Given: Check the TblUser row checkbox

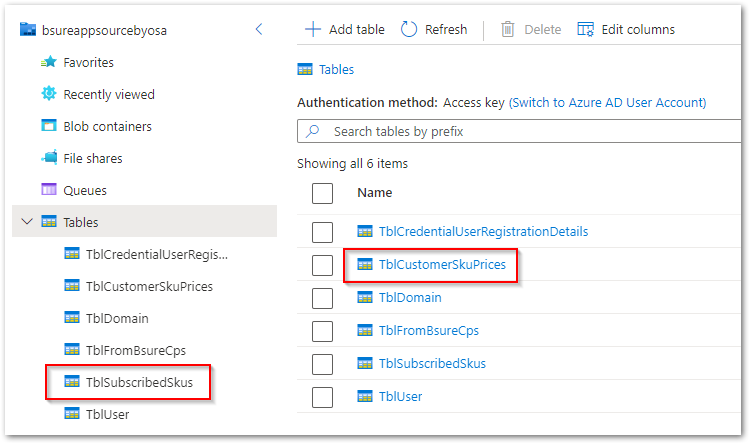Looking at the screenshot, I should coord(322,397).
